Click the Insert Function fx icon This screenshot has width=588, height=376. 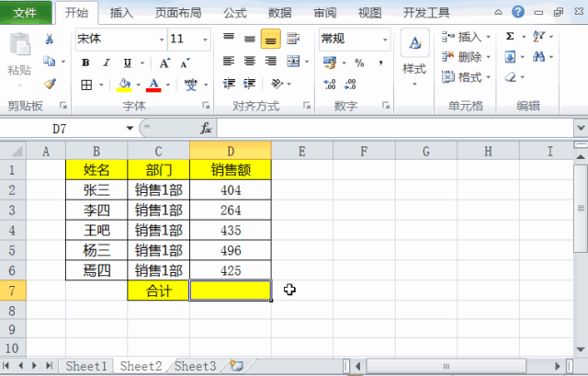[206, 129]
